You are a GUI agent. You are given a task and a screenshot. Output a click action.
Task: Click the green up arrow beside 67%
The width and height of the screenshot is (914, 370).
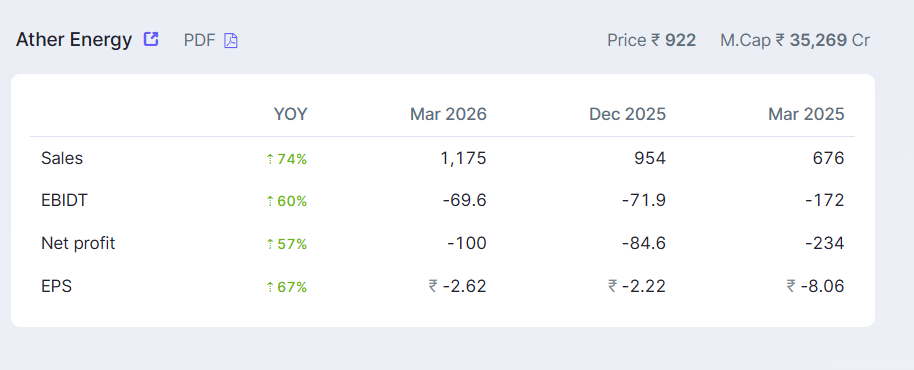point(270,287)
